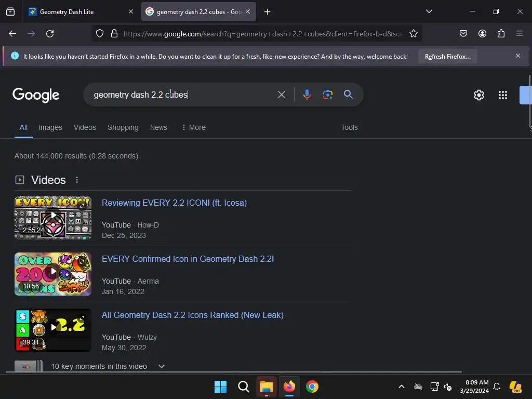List all tabs dropdown arrow
Viewport: 532px width, 399px height.
[429, 11]
